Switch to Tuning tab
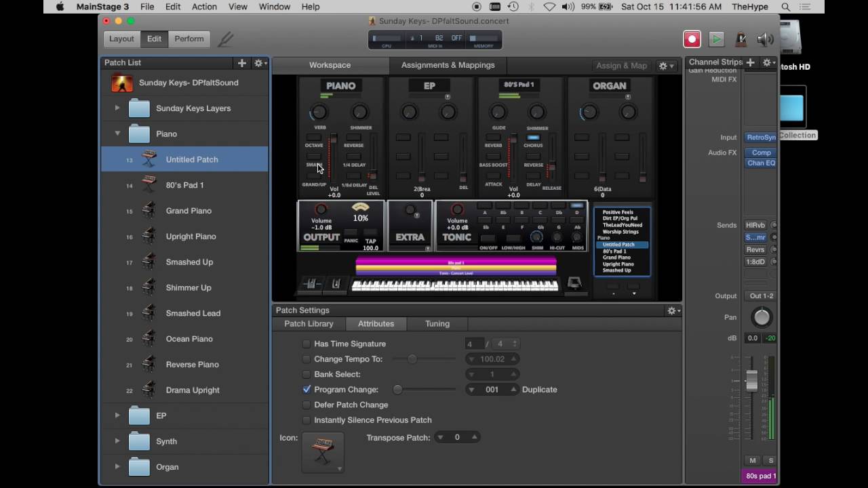868x488 pixels. coord(437,324)
